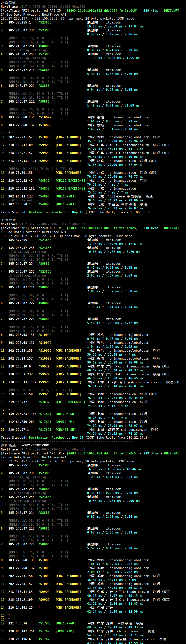This screenshot has height=644, width=186.
Task: Click IP address 218.105.2.237
Action: pos(20,374)
